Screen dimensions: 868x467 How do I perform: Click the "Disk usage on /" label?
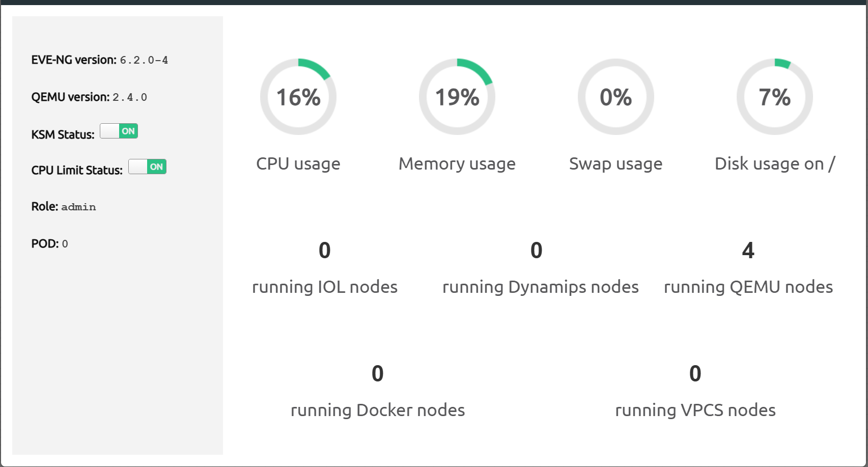click(775, 164)
